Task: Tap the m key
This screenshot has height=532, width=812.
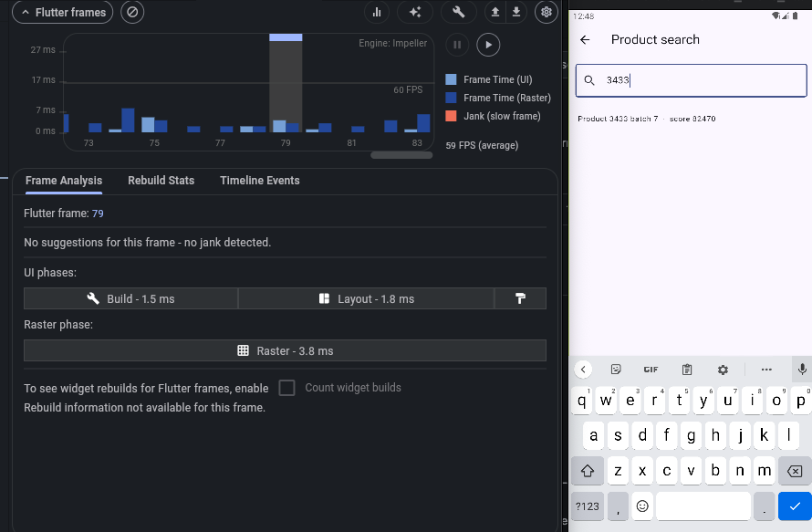Action: 765,471
